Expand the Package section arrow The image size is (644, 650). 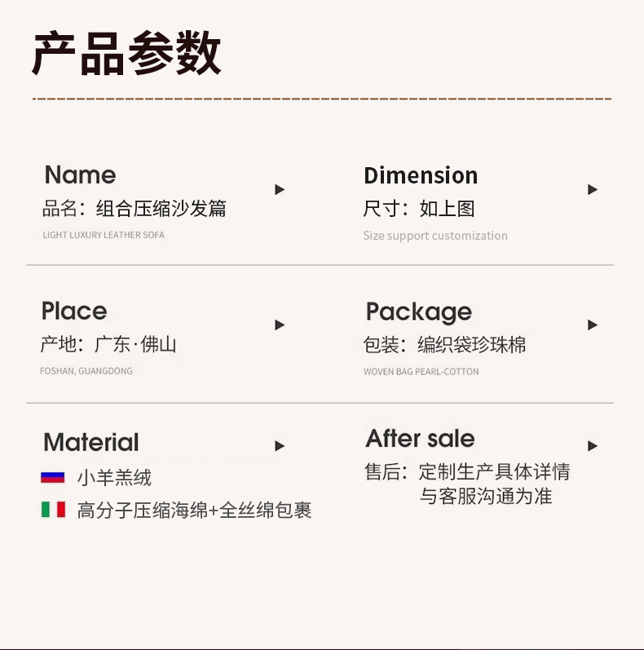[x=593, y=325]
